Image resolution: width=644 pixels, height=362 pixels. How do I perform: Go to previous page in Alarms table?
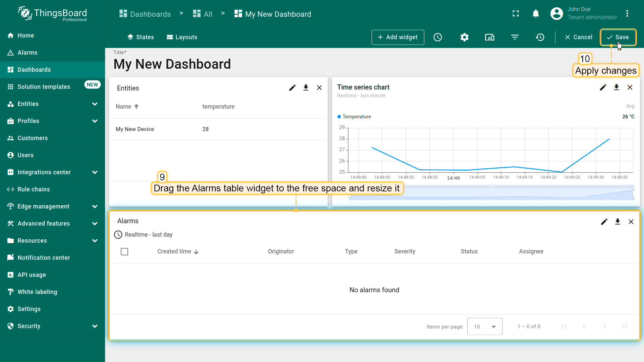(x=584, y=326)
